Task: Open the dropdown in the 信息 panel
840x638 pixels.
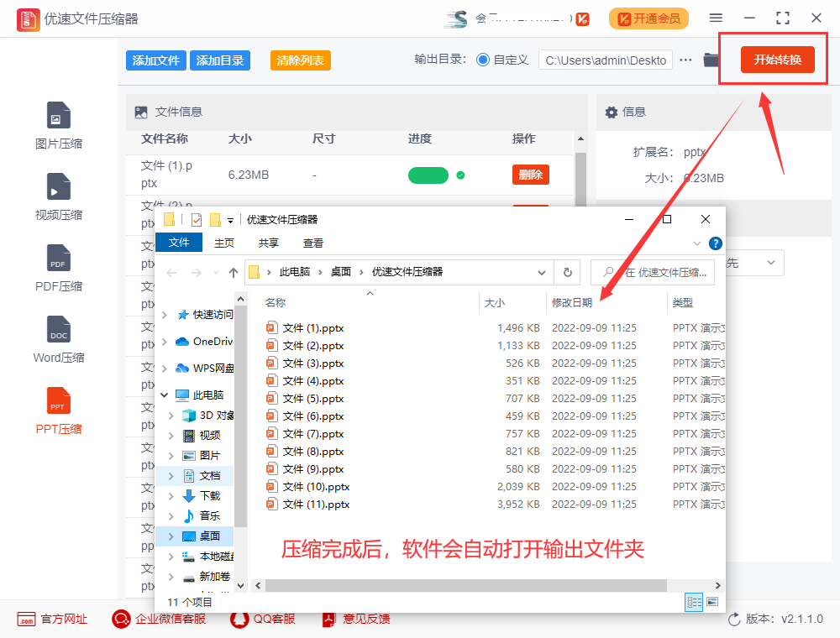Action: [x=771, y=263]
